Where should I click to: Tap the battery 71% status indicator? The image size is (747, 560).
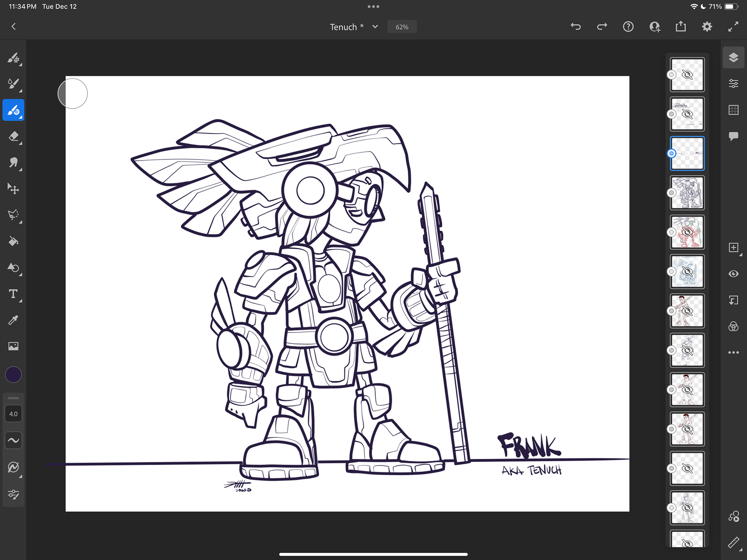coord(724,6)
